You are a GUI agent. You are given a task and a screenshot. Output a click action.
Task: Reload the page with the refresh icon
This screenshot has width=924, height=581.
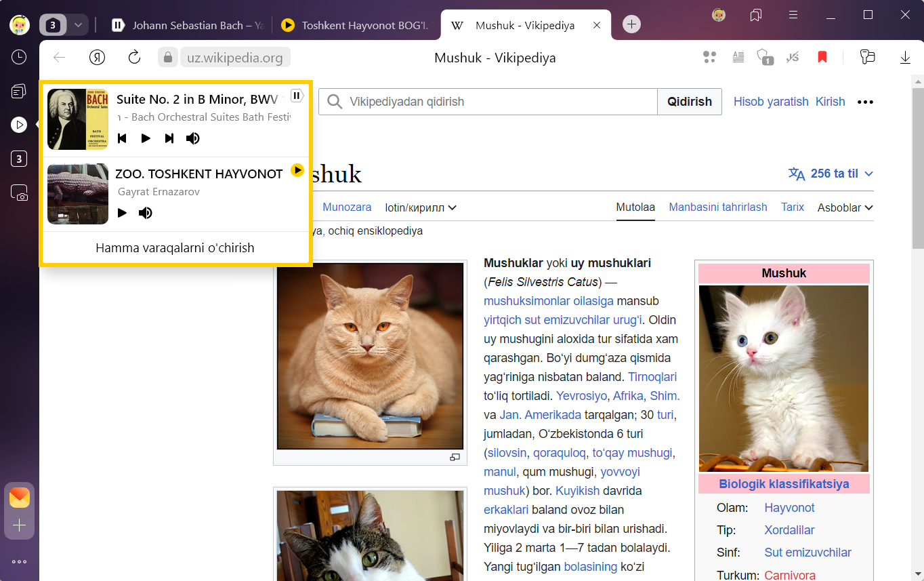(134, 58)
